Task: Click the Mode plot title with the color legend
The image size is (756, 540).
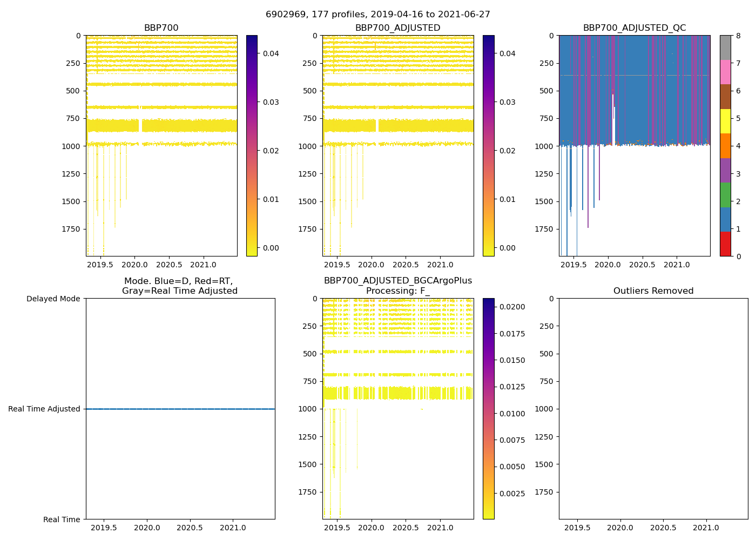Action: (x=179, y=286)
